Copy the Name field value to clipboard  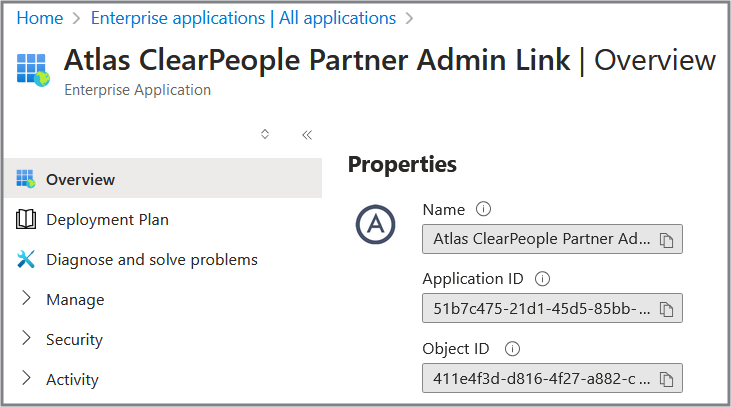tap(667, 240)
